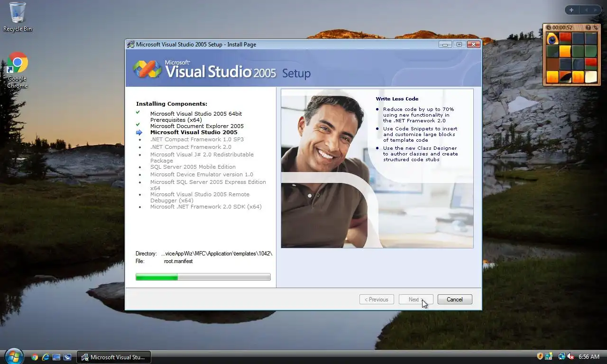Click the installation directory path text
Image resolution: width=607 pixels, height=364 pixels.
(217, 254)
